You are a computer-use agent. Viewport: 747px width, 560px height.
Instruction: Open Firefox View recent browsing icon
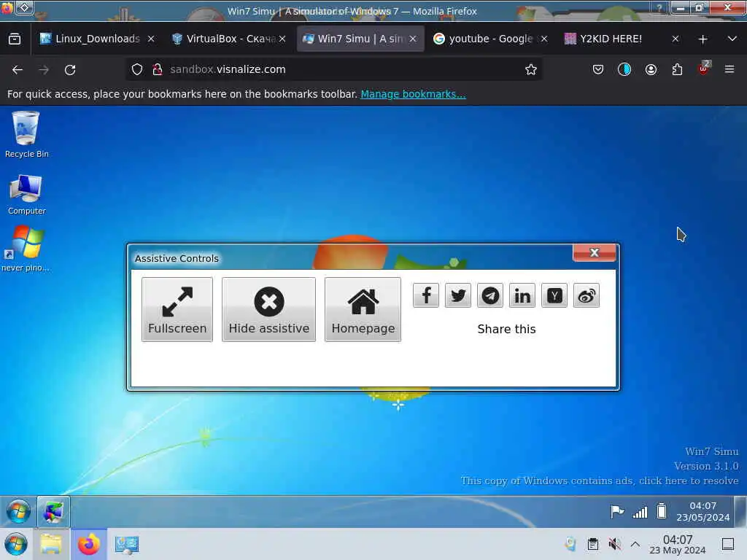[15, 39]
